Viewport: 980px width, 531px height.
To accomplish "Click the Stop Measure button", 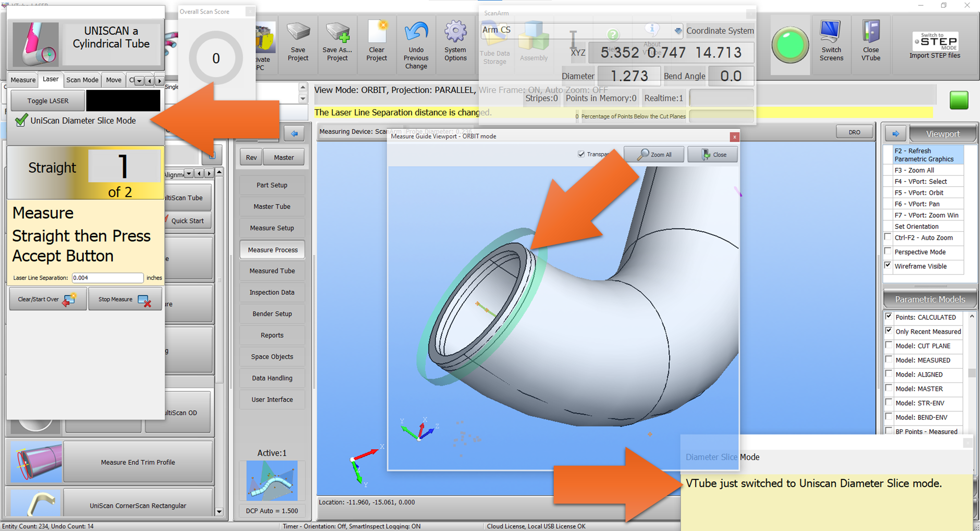I will (124, 299).
